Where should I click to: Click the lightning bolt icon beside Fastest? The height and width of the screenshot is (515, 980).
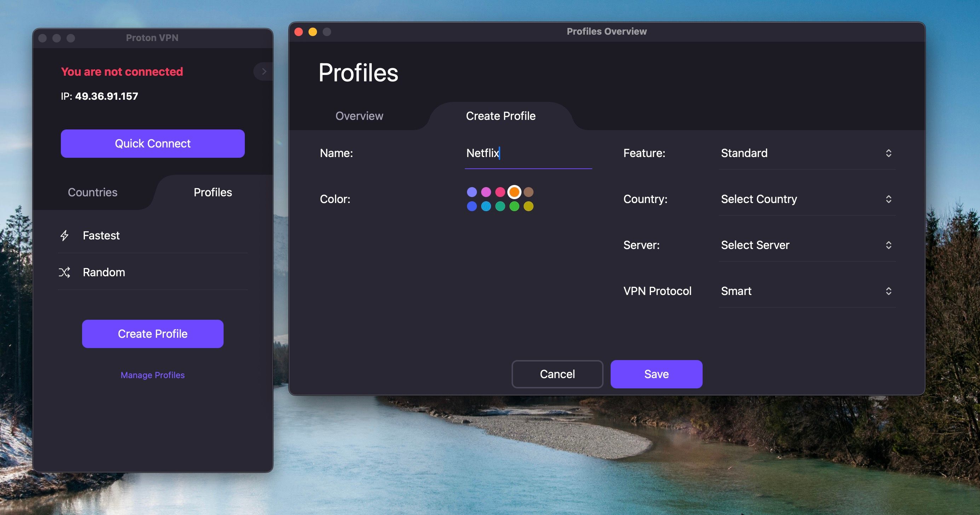[x=64, y=236]
